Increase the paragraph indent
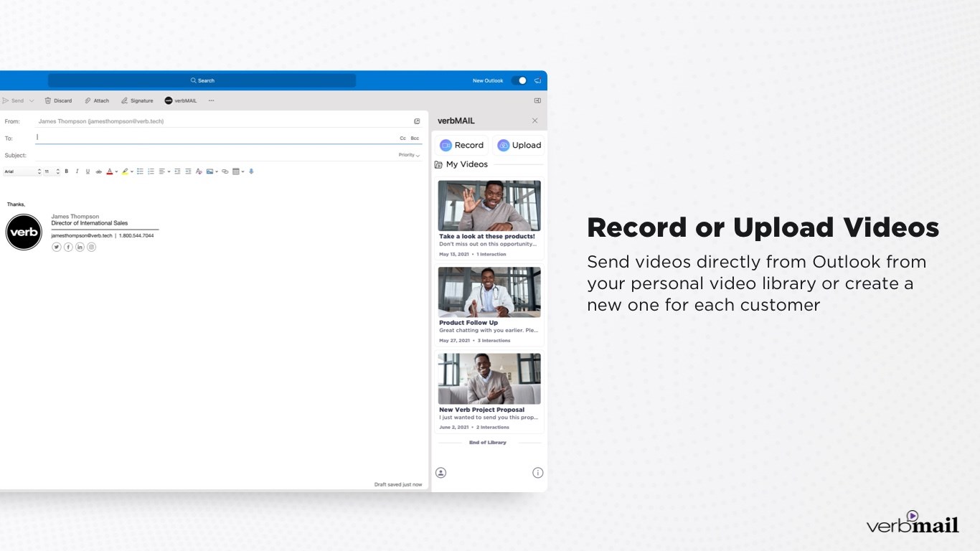The image size is (980, 551). (x=188, y=171)
